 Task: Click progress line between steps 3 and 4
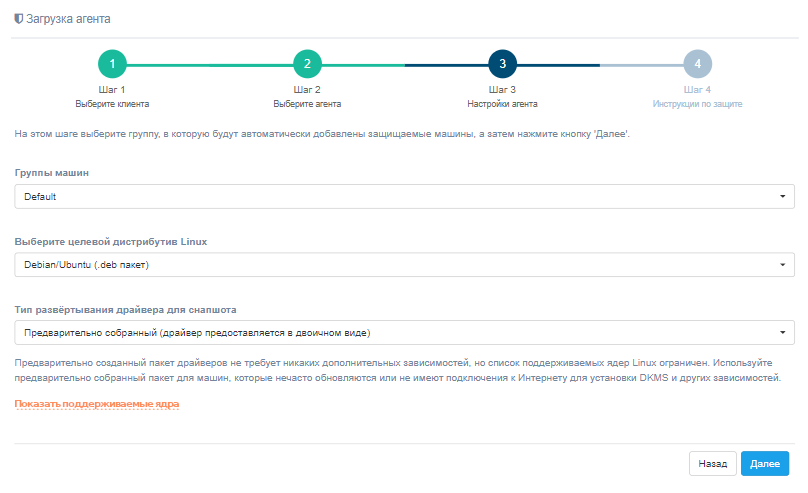click(x=600, y=64)
